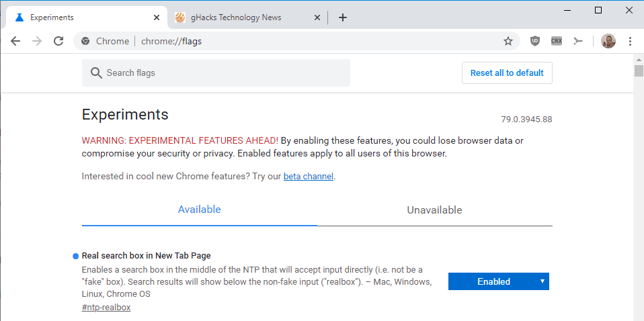
Task: Click the user profile avatar
Action: pyautogui.click(x=608, y=41)
